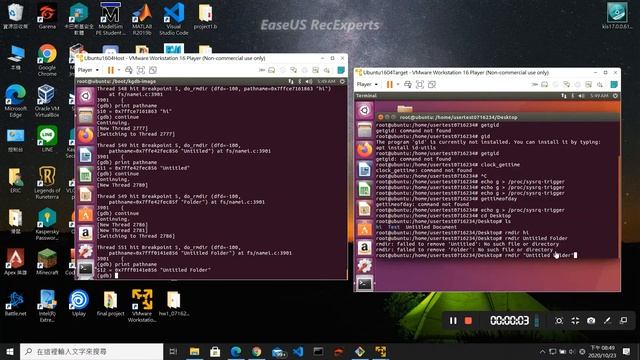
Task: Open LibreOffice Calc icon in Target VM launcher
Action: pyautogui.click(x=364, y=189)
